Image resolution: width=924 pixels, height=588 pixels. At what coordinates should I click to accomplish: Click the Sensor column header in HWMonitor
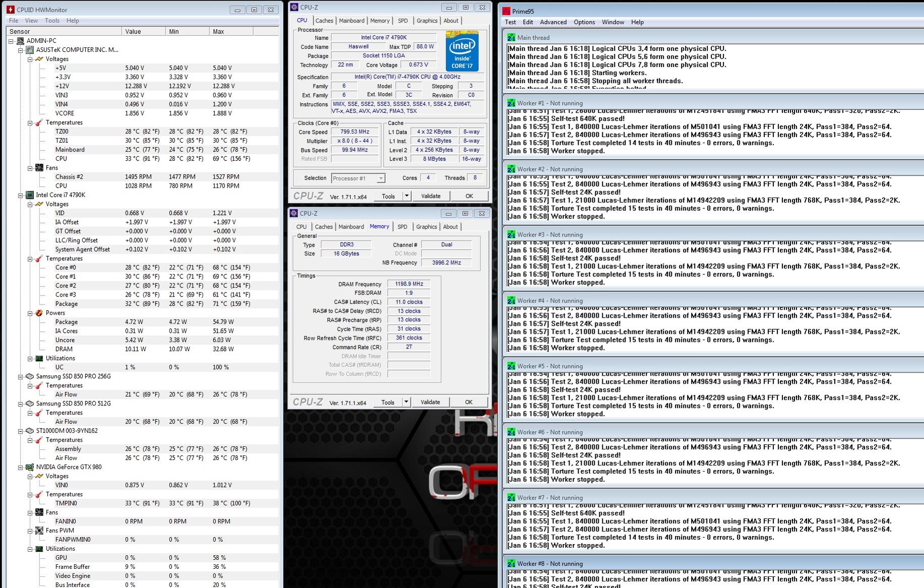[64, 31]
